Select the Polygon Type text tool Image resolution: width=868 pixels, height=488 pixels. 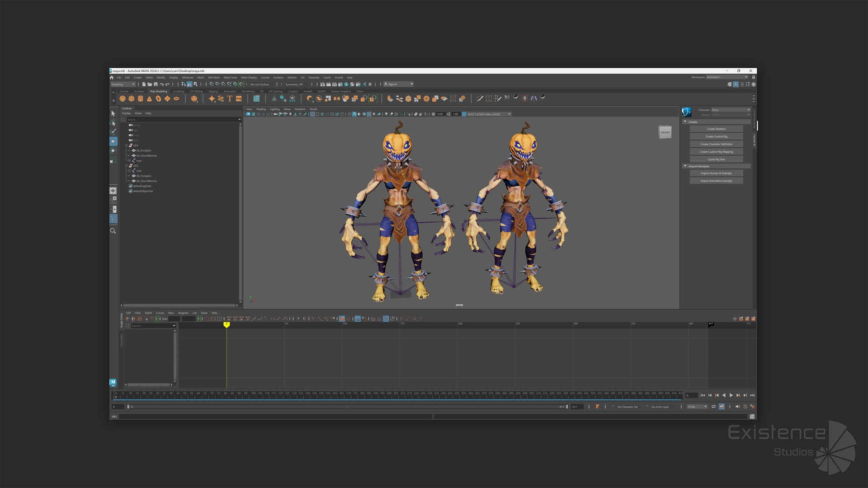[230, 99]
